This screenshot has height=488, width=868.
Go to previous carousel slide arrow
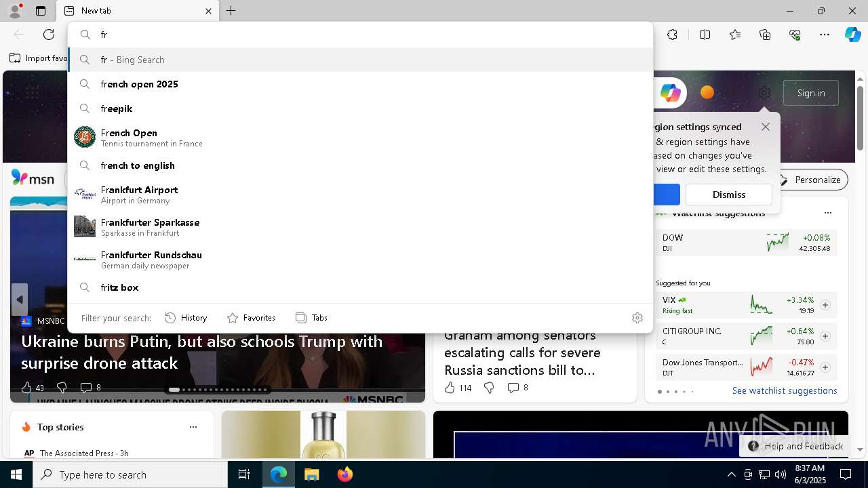click(20, 300)
